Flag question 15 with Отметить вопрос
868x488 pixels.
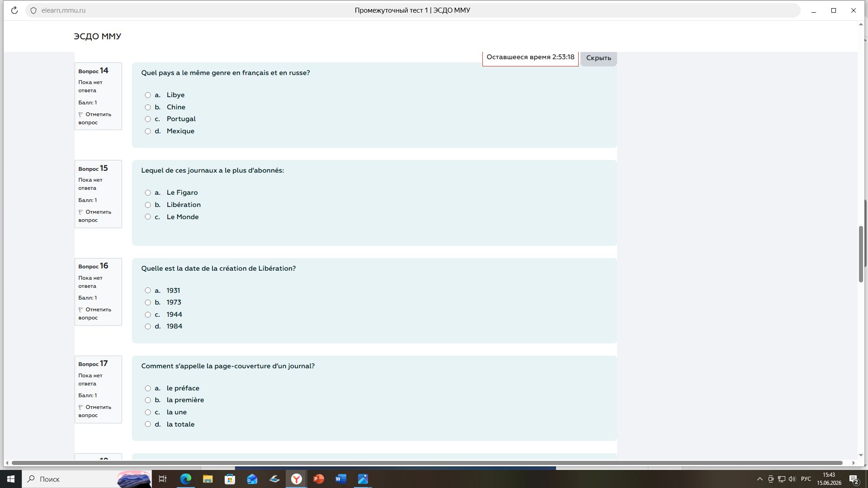tap(95, 216)
